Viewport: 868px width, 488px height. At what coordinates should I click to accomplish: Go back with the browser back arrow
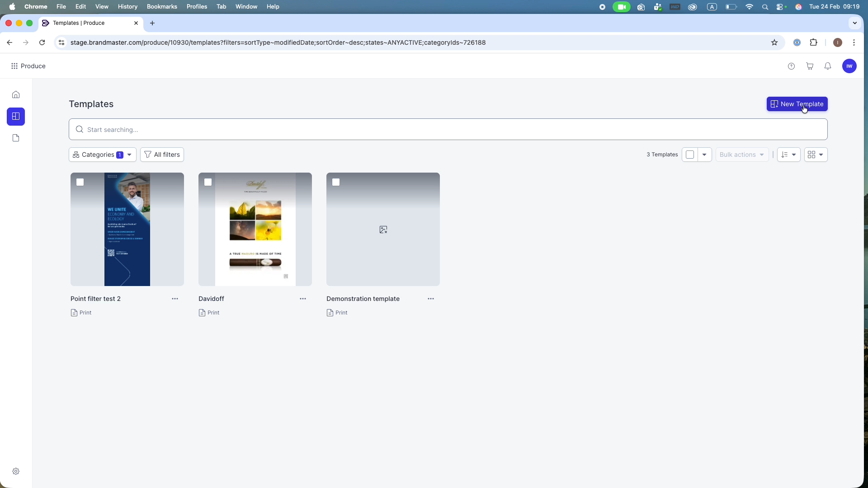click(x=9, y=42)
